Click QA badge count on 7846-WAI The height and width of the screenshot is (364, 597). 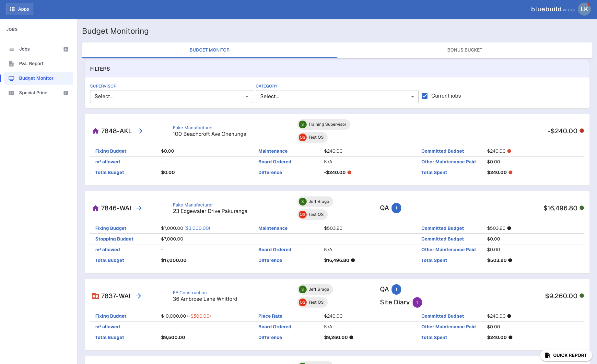(396, 208)
